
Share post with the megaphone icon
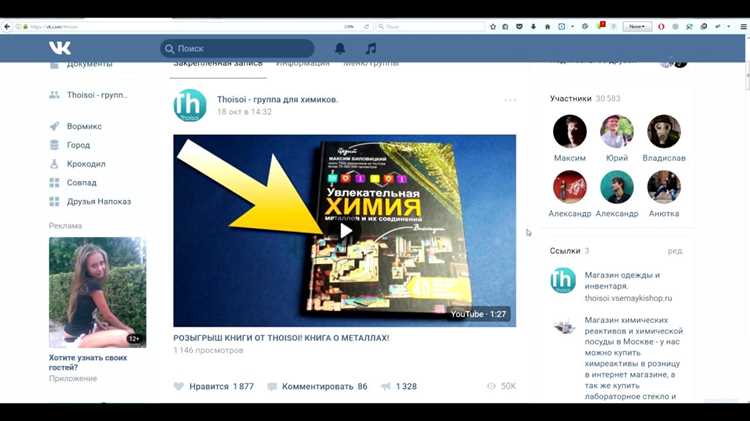pyautogui.click(x=386, y=386)
